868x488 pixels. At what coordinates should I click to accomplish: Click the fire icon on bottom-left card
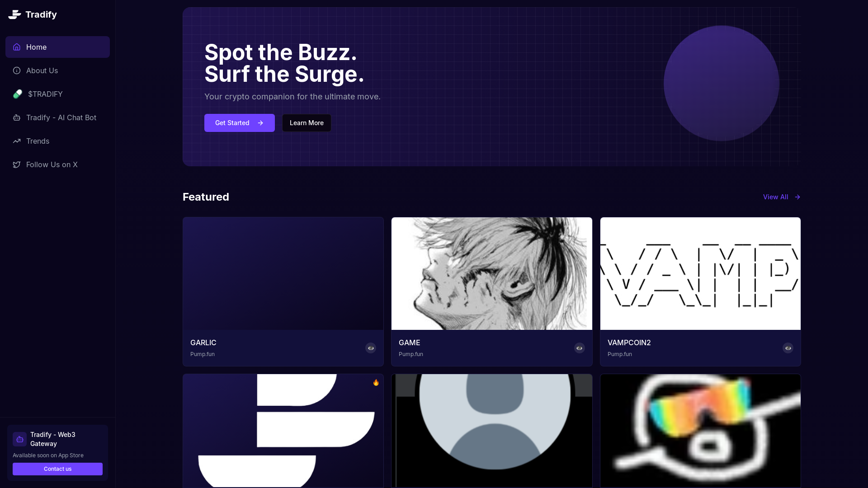pyautogui.click(x=376, y=382)
